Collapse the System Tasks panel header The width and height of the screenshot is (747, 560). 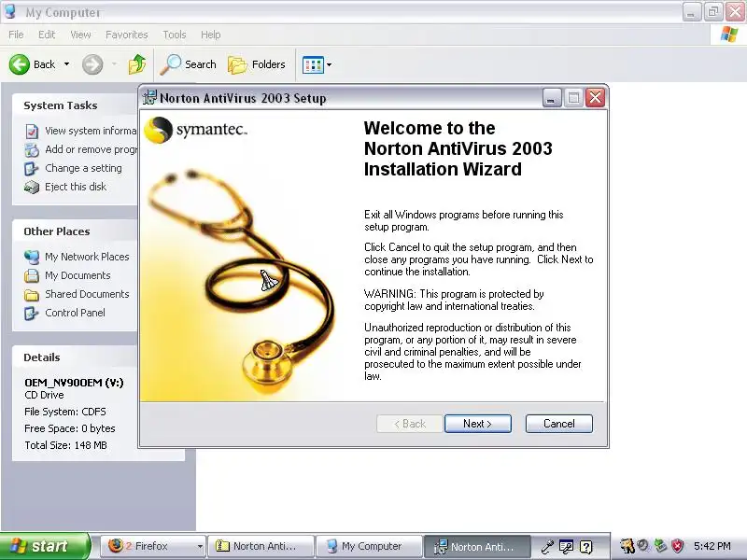click(x=76, y=105)
